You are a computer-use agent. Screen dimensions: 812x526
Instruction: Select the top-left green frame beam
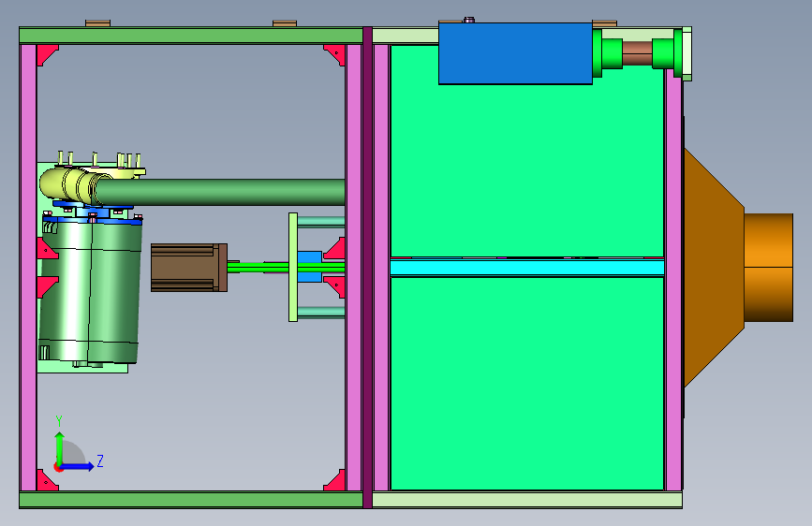pos(191,36)
